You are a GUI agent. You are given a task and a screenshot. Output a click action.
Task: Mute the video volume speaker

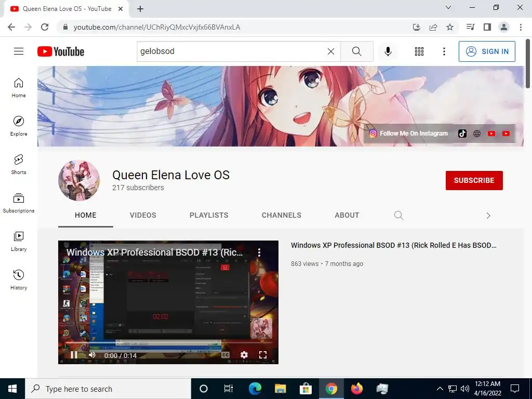click(92, 355)
